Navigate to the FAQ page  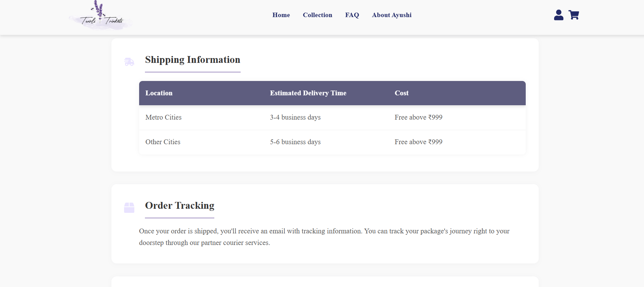coord(352,15)
